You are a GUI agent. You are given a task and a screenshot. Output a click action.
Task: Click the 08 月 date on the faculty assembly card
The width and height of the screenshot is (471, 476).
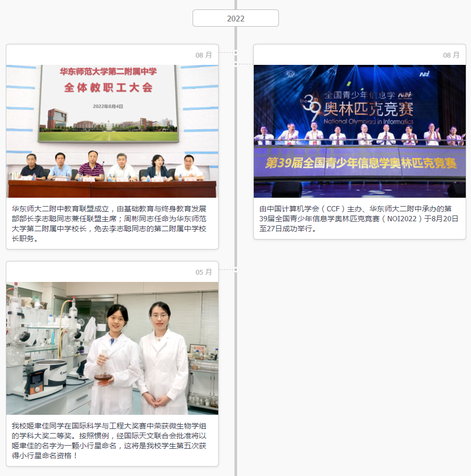pos(204,55)
